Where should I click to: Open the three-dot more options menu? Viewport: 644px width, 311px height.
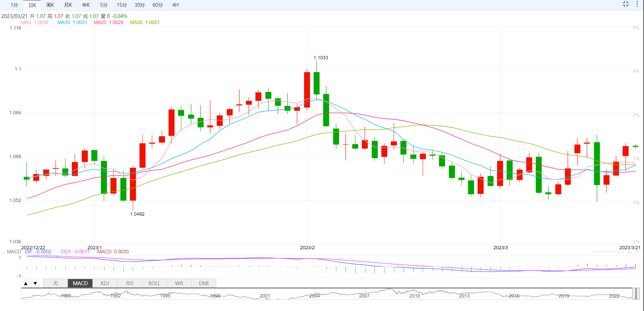(637, 4)
